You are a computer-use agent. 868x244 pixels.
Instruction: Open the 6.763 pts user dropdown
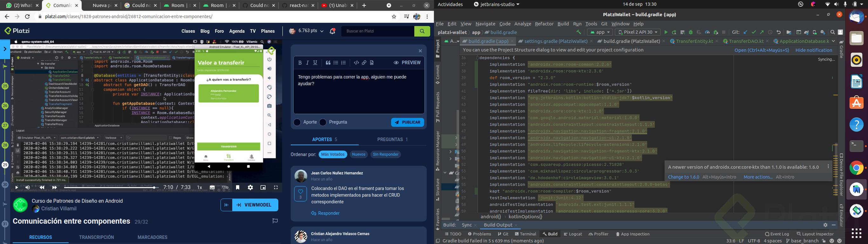(x=307, y=31)
